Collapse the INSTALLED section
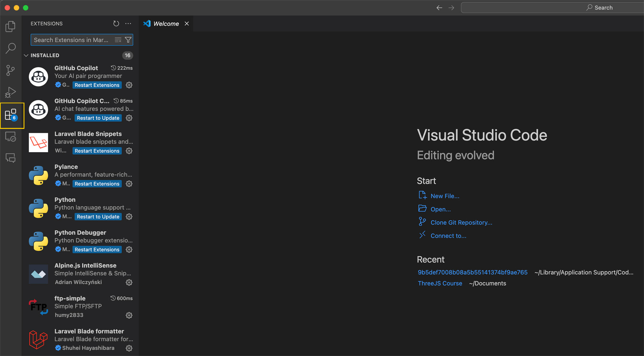This screenshot has width=644, height=356. [26, 55]
